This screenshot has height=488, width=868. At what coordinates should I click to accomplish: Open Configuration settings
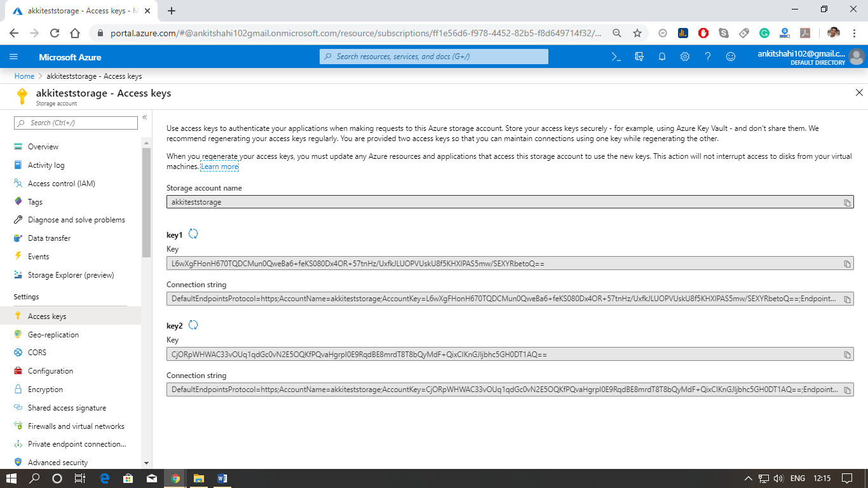point(50,371)
